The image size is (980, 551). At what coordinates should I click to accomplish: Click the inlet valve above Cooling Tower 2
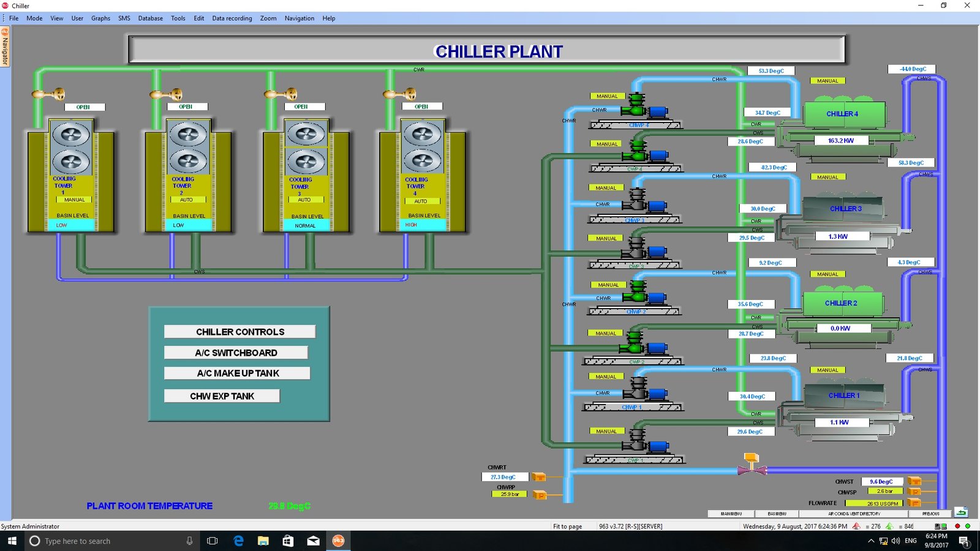pyautogui.click(x=166, y=94)
